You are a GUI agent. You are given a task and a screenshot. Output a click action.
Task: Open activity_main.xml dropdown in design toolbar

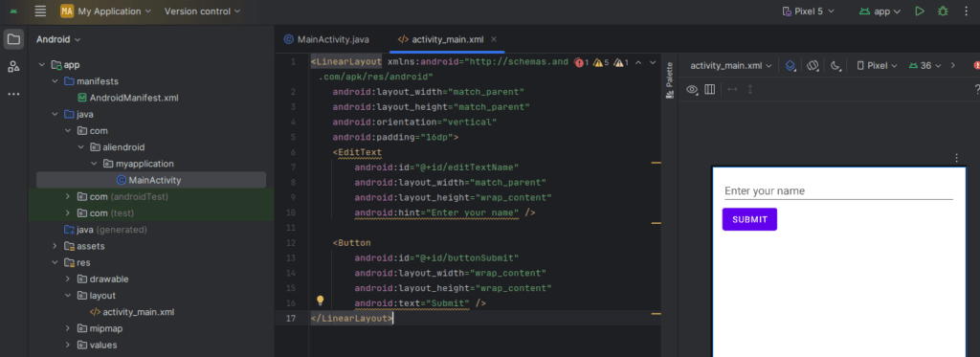point(730,66)
